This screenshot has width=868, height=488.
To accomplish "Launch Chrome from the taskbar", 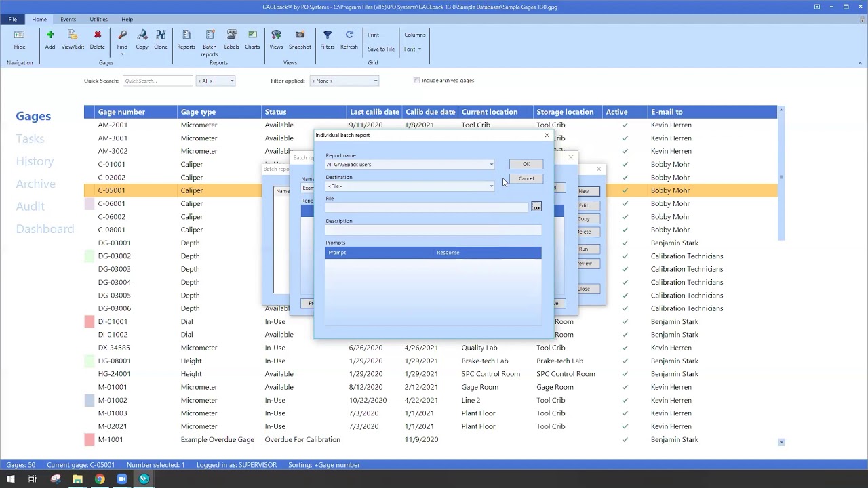I will 100,479.
